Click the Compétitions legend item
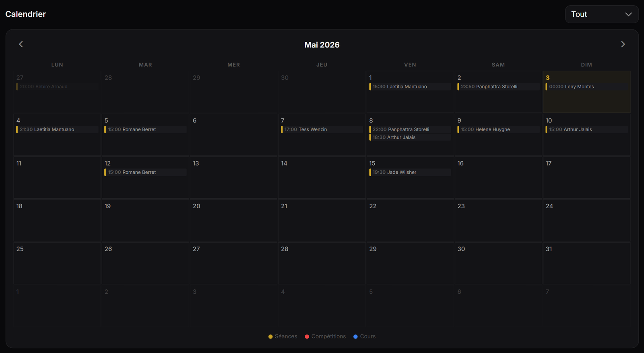The height and width of the screenshot is (353, 644). tap(325, 336)
